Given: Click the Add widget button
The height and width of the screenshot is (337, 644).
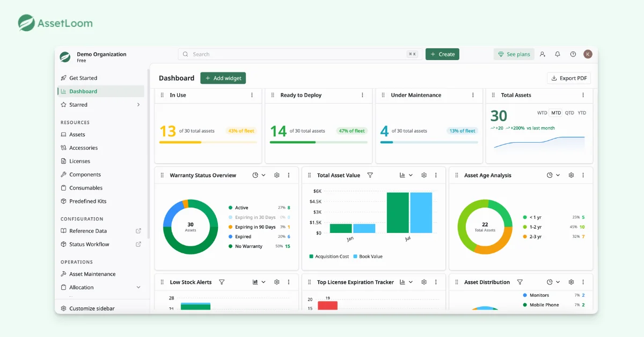Looking at the screenshot, I should [x=223, y=78].
